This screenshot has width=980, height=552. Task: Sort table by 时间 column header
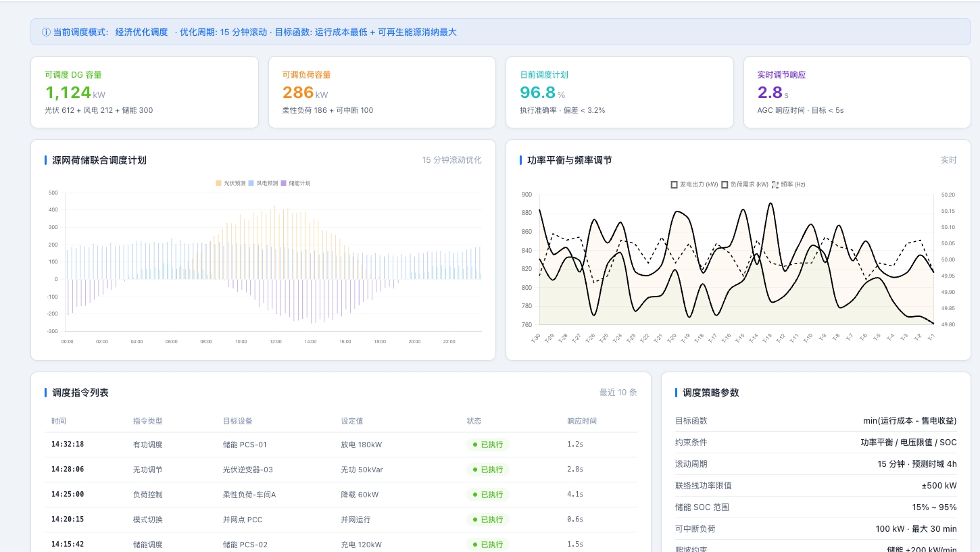pos(59,421)
